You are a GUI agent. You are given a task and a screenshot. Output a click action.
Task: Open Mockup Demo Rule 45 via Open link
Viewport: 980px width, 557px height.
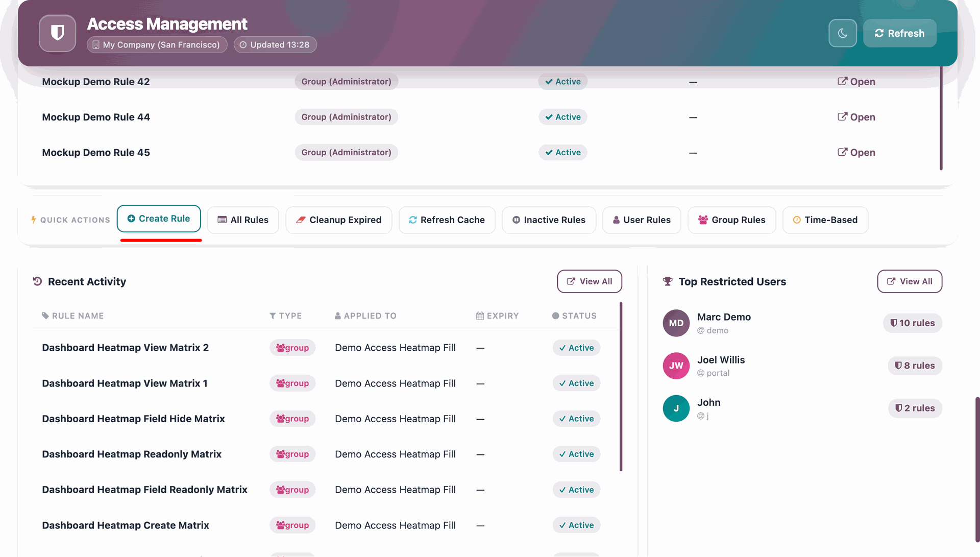[856, 153]
